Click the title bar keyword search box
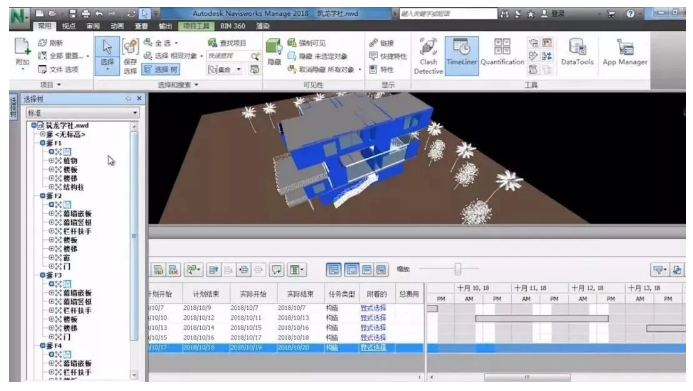The height and width of the screenshot is (391, 693). (x=448, y=14)
